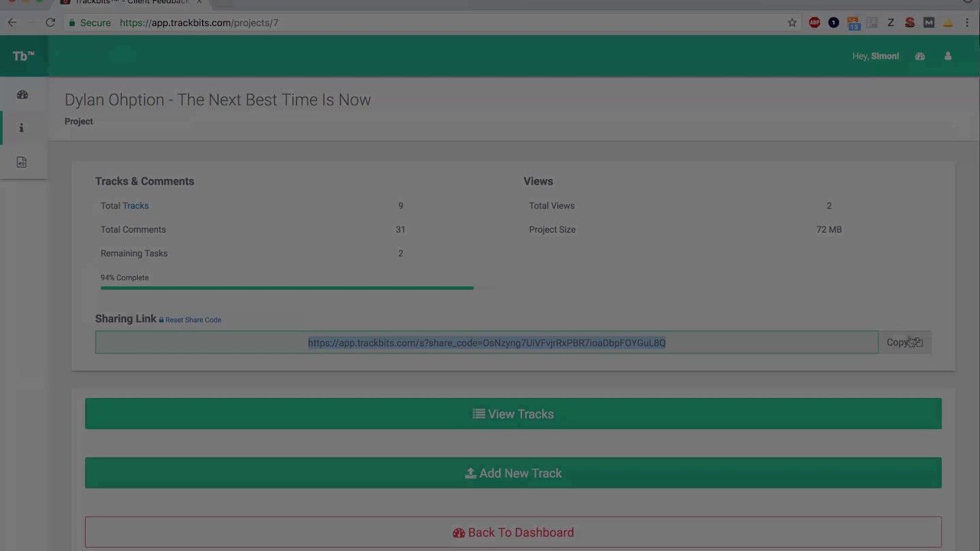Reload the page
This screenshot has width=980, height=551.
pyautogui.click(x=51, y=22)
